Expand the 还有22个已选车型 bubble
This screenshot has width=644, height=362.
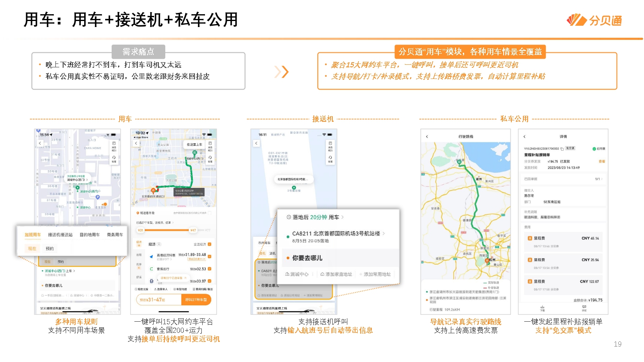point(173,277)
